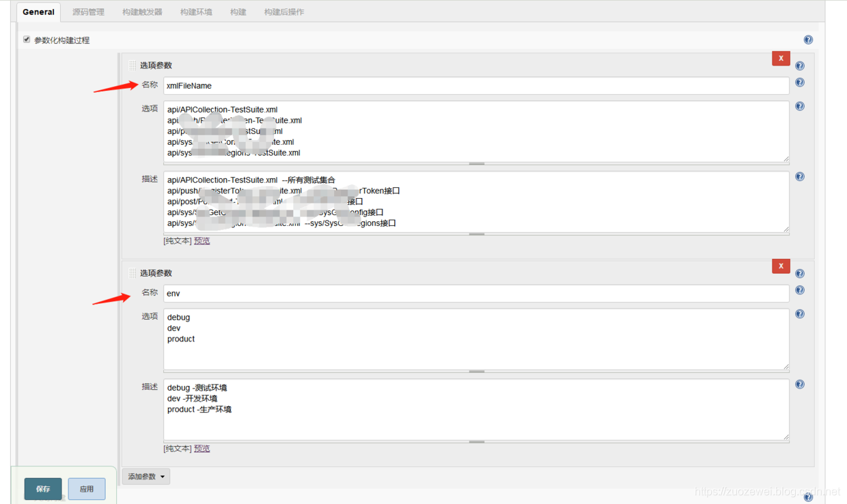
Task: Open help for env choices field
Action: [x=800, y=314]
